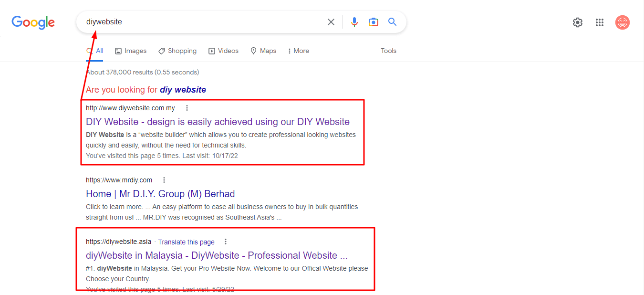Click the http://www.diywebsite.com.my URL text
Screen dimensions: 644x295
(x=130, y=108)
